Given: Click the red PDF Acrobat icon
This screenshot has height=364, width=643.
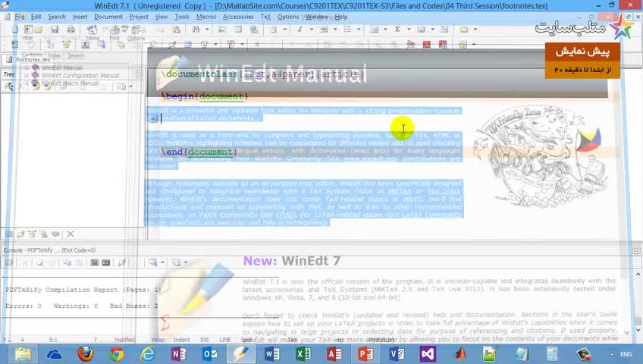Looking at the screenshot, I should (426, 44).
